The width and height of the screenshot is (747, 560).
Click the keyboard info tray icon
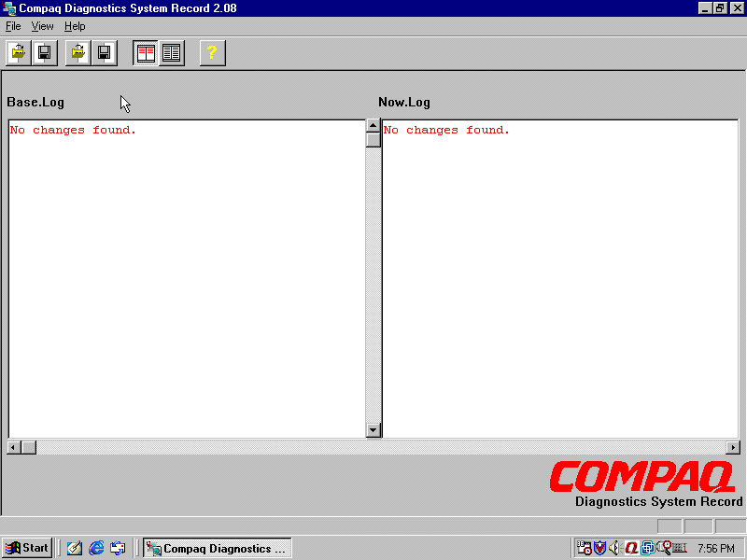(680, 548)
